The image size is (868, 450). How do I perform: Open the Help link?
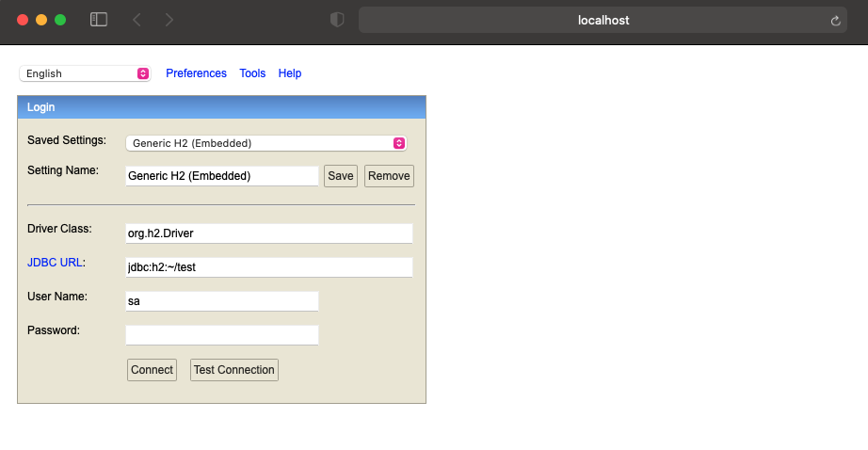pos(290,73)
